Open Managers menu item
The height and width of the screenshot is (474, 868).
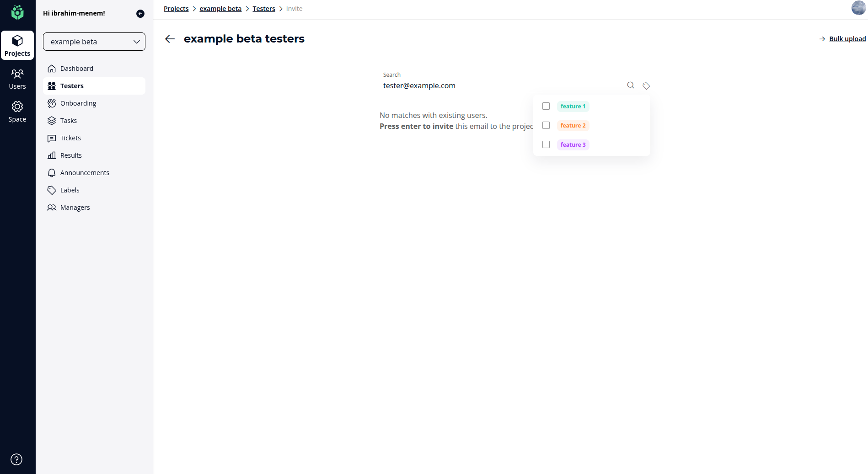[x=94, y=208]
